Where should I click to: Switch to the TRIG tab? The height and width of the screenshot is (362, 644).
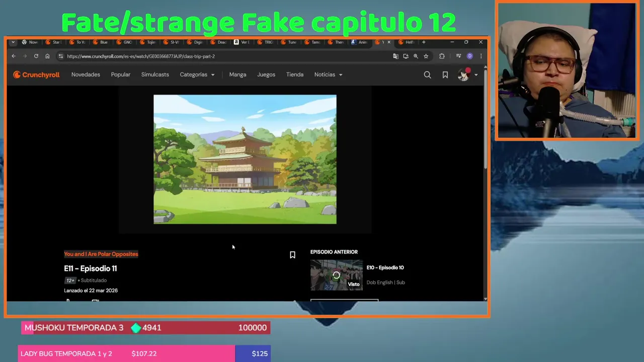pyautogui.click(x=265, y=42)
